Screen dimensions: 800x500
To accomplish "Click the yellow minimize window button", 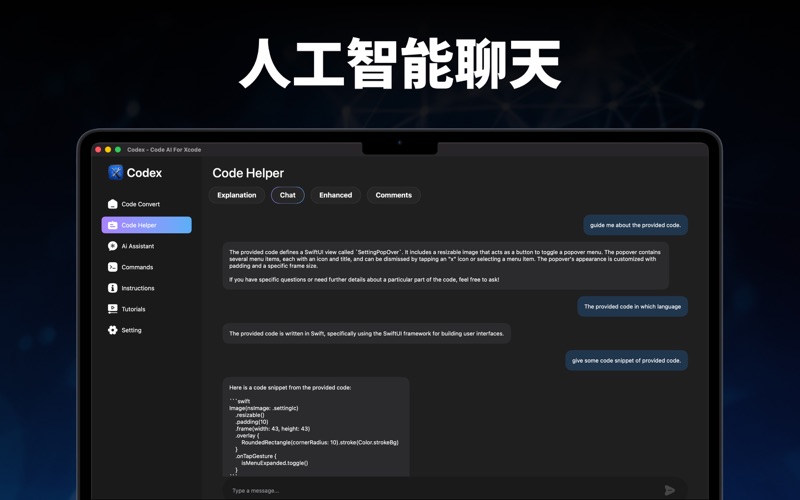I will tap(108, 149).
